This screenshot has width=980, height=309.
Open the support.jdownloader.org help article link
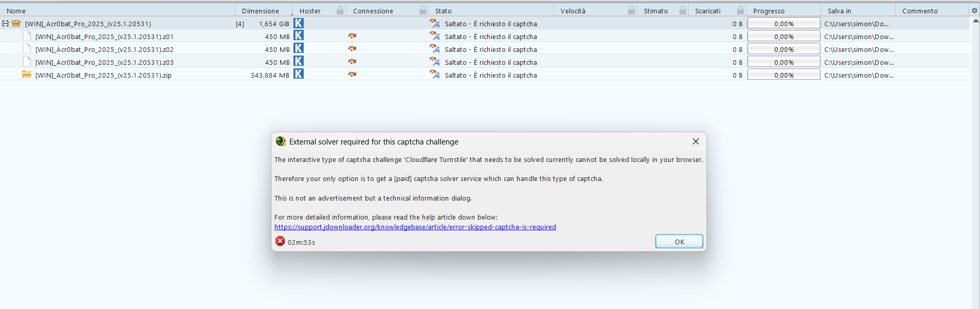(x=415, y=227)
